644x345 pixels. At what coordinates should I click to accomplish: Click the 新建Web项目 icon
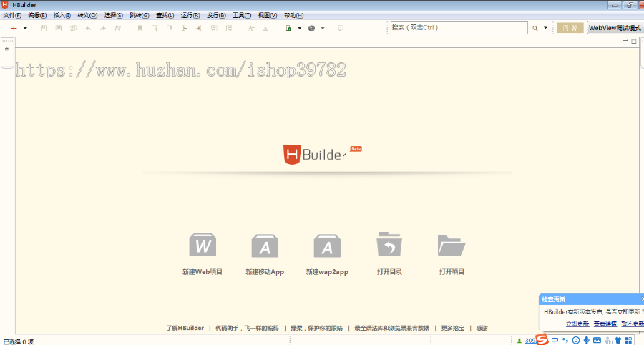coord(203,246)
